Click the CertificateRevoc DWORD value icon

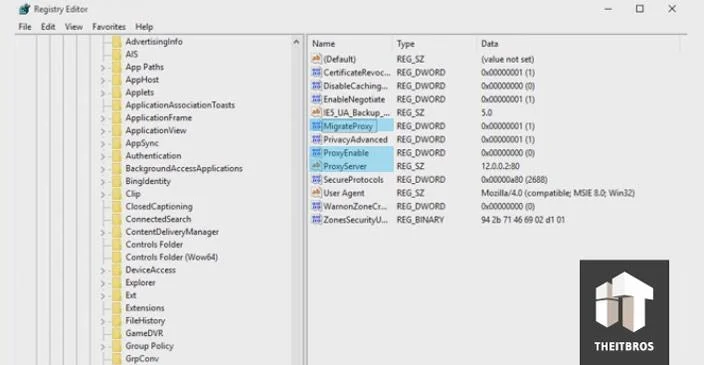tap(317, 72)
